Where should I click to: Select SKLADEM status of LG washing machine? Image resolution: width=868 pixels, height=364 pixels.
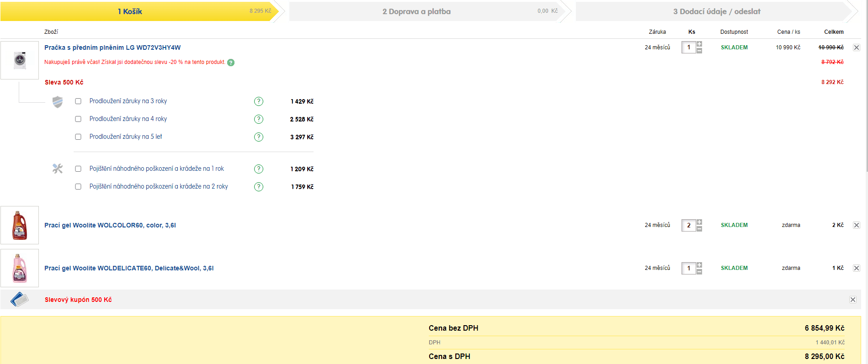click(734, 47)
